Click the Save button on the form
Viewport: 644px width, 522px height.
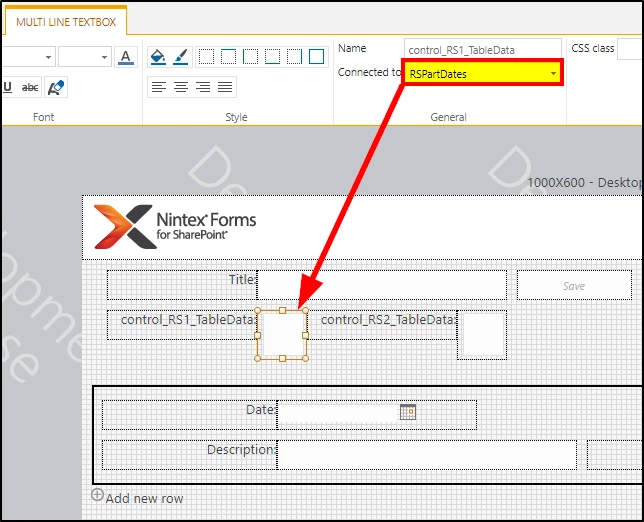(574, 285)
